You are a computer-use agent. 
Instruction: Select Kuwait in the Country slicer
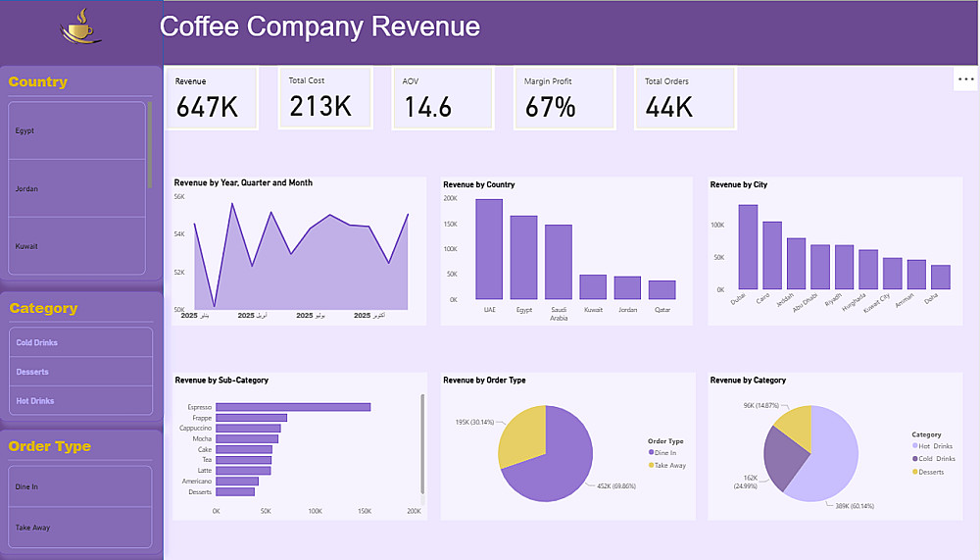click(76, 246)
